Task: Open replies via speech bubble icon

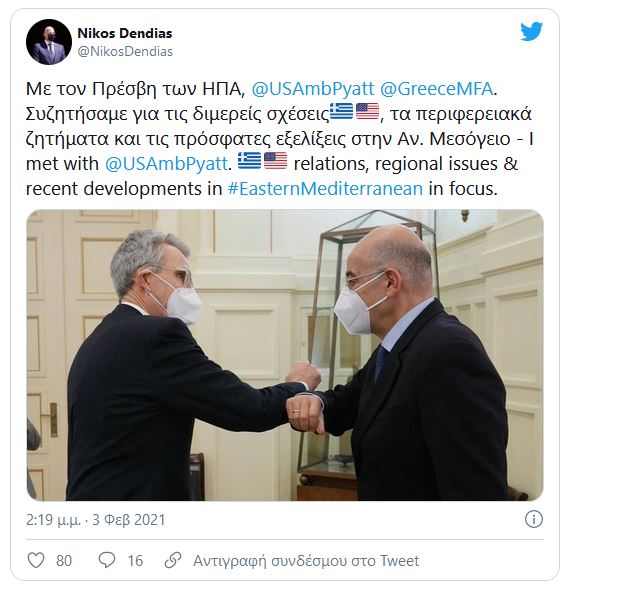Action: coord(107,560)
